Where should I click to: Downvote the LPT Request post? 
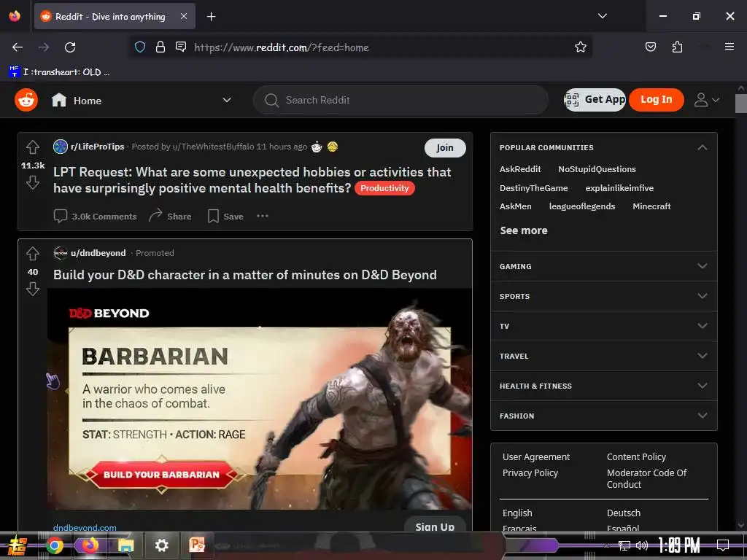(32, 182)
